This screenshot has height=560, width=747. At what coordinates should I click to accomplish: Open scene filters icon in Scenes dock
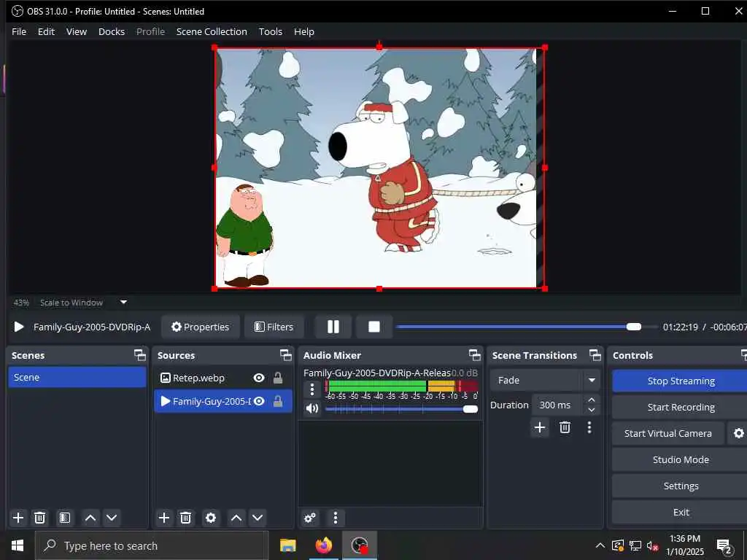(65, 518)
